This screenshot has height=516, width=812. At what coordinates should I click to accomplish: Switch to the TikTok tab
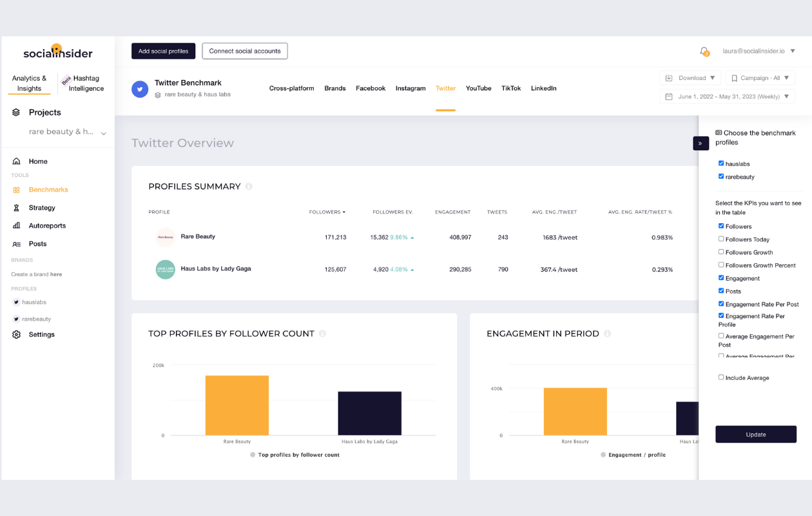[x=511, y=88]
